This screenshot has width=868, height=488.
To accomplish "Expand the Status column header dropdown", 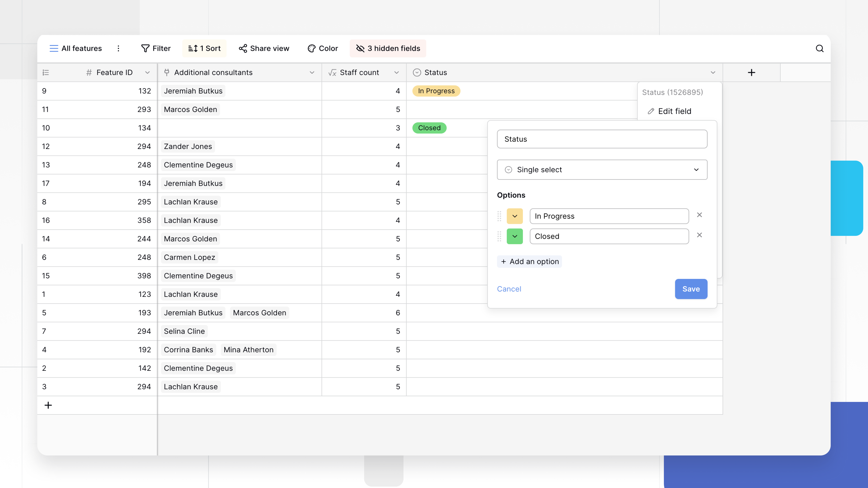I will [x=712, y=72].
